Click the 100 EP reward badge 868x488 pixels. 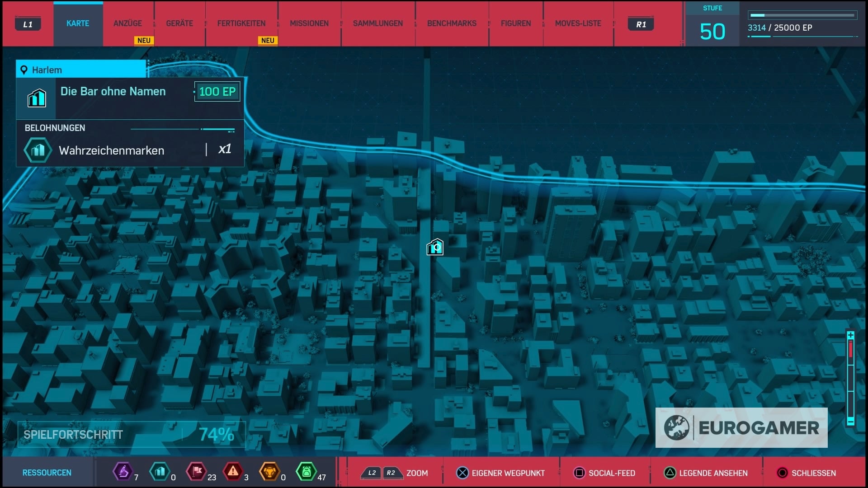click(217, 92)
